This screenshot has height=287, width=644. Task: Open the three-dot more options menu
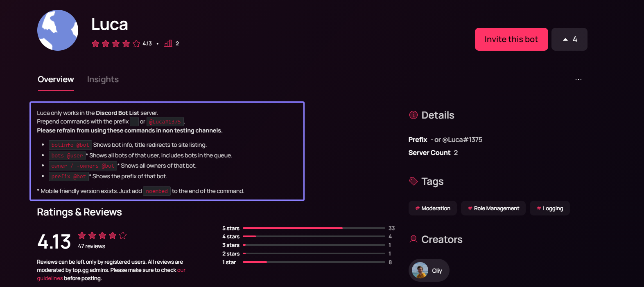tap(578, 80)
